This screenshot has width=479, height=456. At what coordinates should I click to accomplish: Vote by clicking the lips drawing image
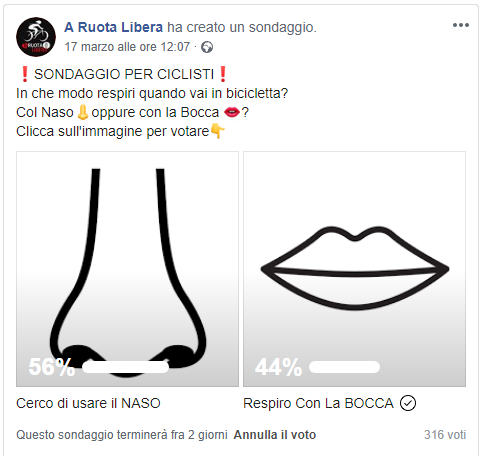tap(354, 269)
